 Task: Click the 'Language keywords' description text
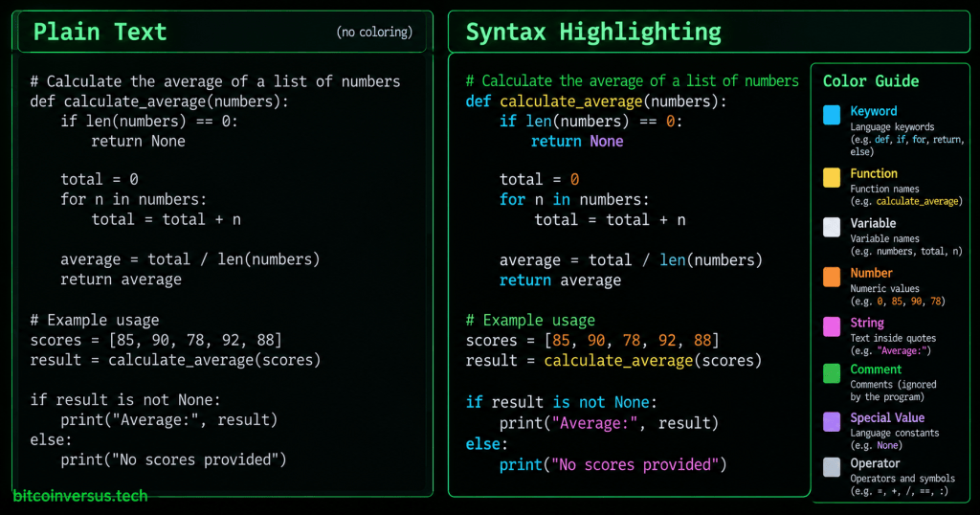(892, 127)
